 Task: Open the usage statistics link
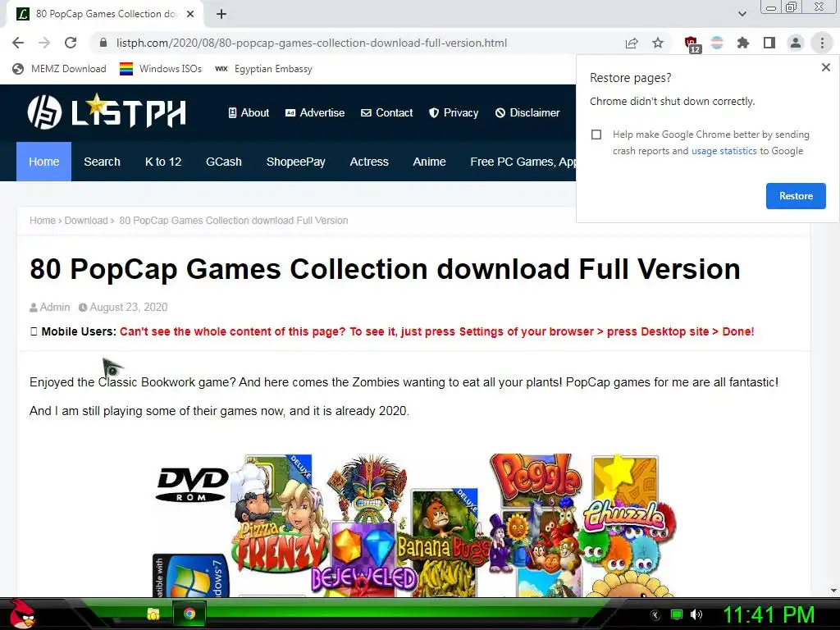[724, 151]
